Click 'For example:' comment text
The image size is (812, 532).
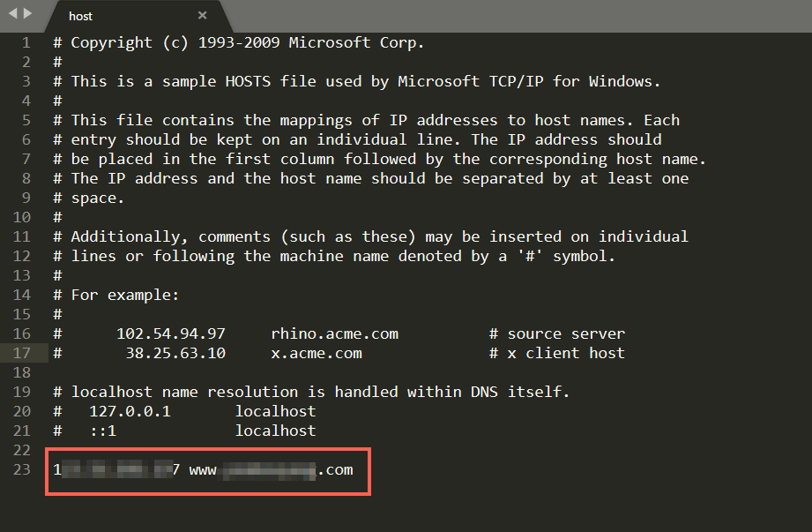(x=125, y=296)
